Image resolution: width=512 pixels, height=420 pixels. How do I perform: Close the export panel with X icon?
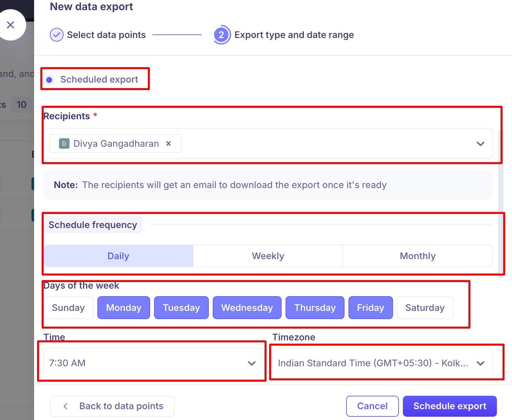pyautogui.click(x=10, y=25)
